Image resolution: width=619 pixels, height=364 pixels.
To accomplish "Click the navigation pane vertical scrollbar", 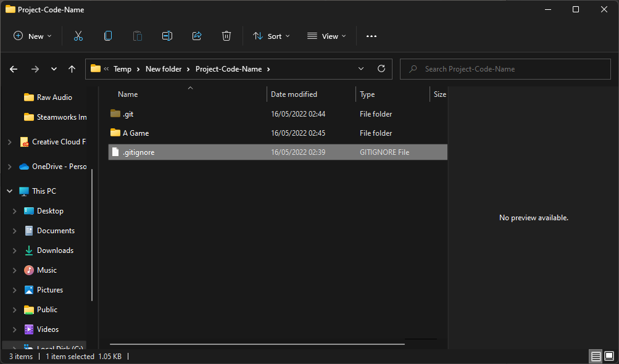I will [x=92, y=235].
